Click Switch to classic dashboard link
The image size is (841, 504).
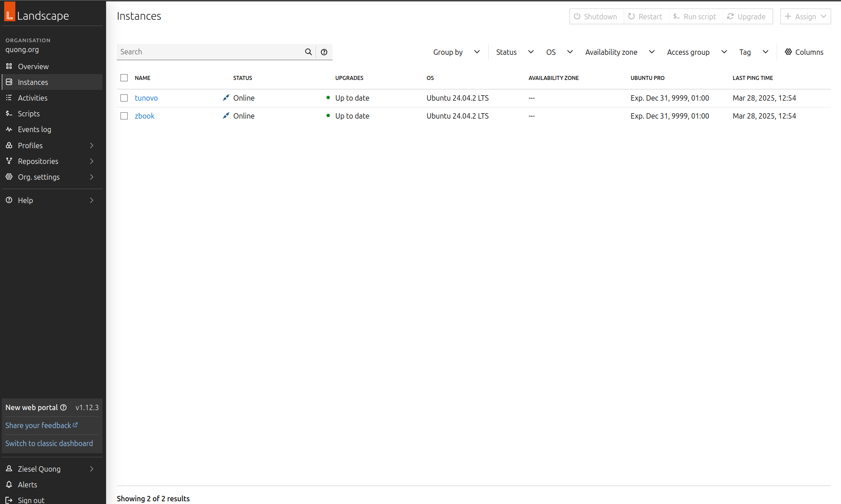49,443
